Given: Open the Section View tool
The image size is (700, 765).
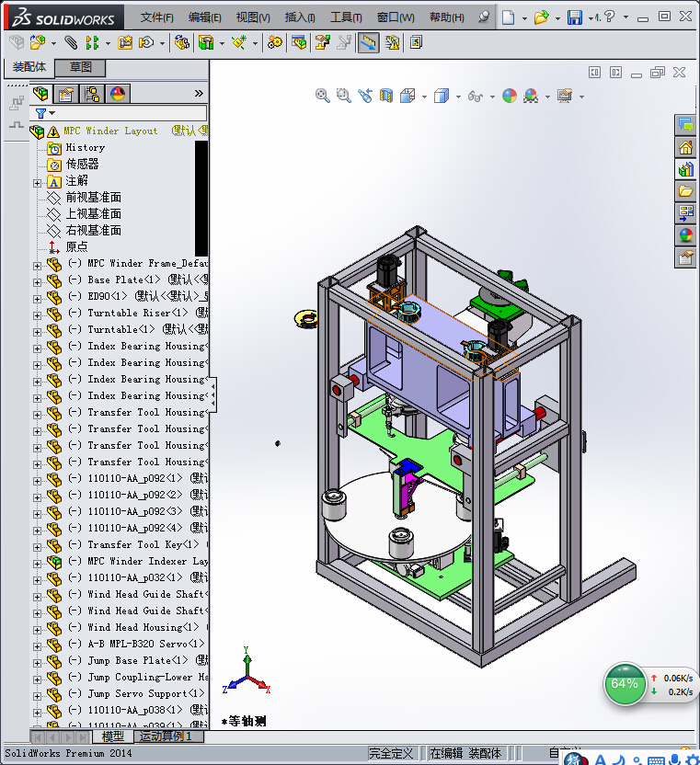Looking at the screenshot, I should pos(385,96).
